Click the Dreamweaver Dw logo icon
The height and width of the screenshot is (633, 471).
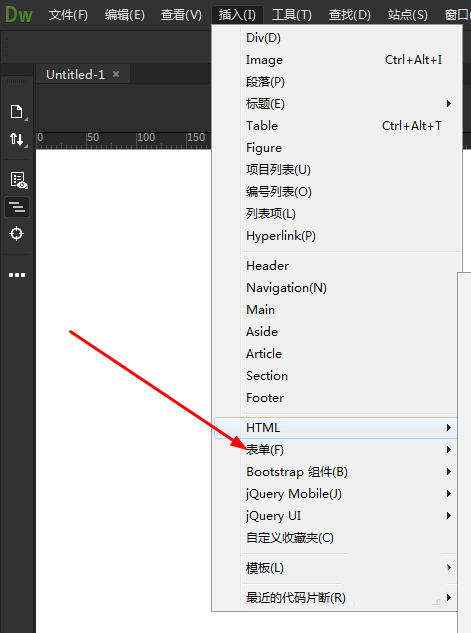[x=19, y=15]
